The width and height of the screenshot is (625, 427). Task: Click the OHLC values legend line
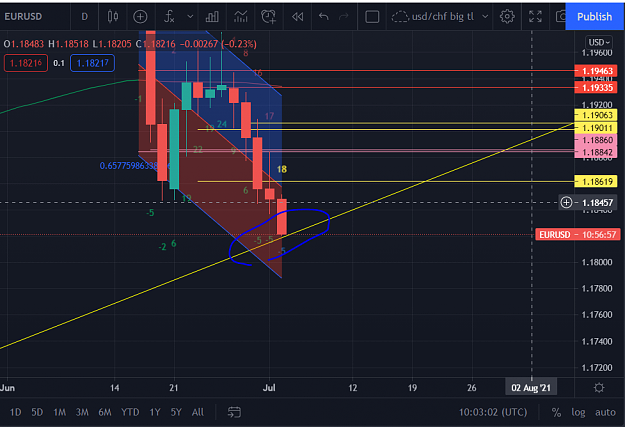(x=130, y=44)
